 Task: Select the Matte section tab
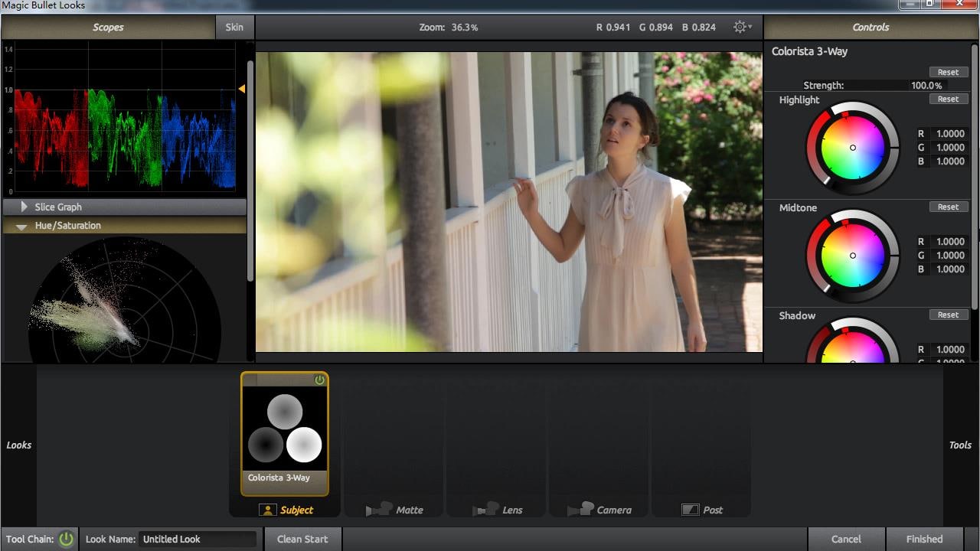tap(394, 510)
